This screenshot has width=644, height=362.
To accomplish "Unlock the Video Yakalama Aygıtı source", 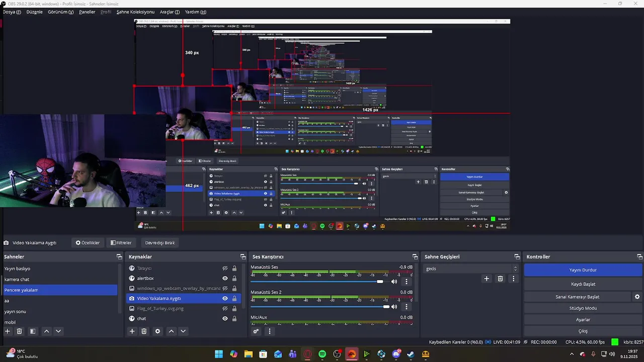I will coord(234,299).
